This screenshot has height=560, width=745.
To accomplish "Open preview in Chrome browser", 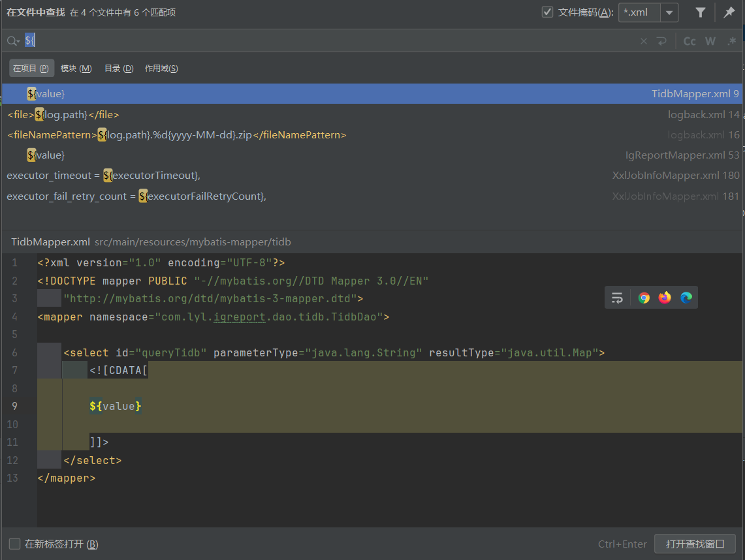I will click(644, 298).
